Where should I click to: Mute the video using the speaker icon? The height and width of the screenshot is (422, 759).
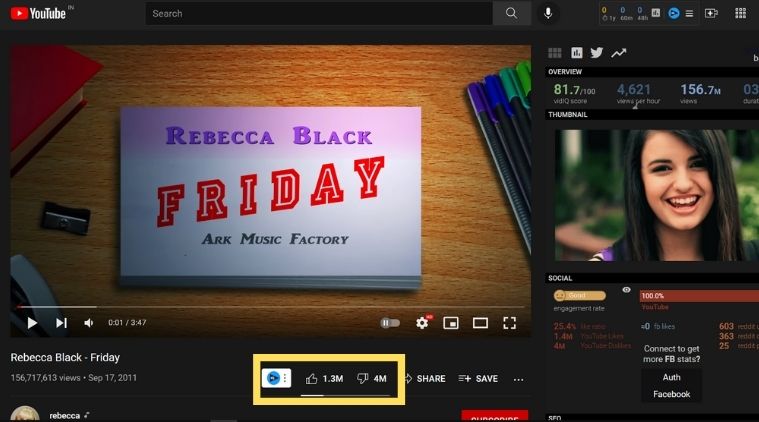[89, 323]
